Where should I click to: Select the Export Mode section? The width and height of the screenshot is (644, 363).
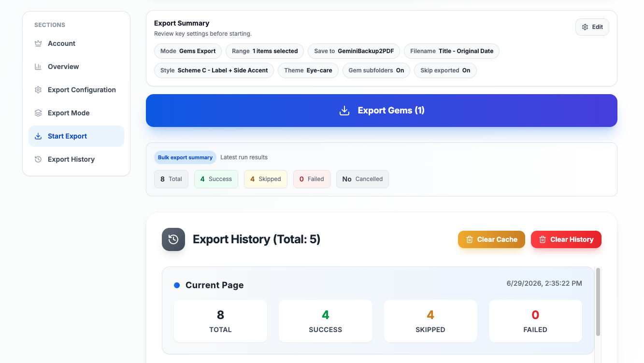[76, 113]
